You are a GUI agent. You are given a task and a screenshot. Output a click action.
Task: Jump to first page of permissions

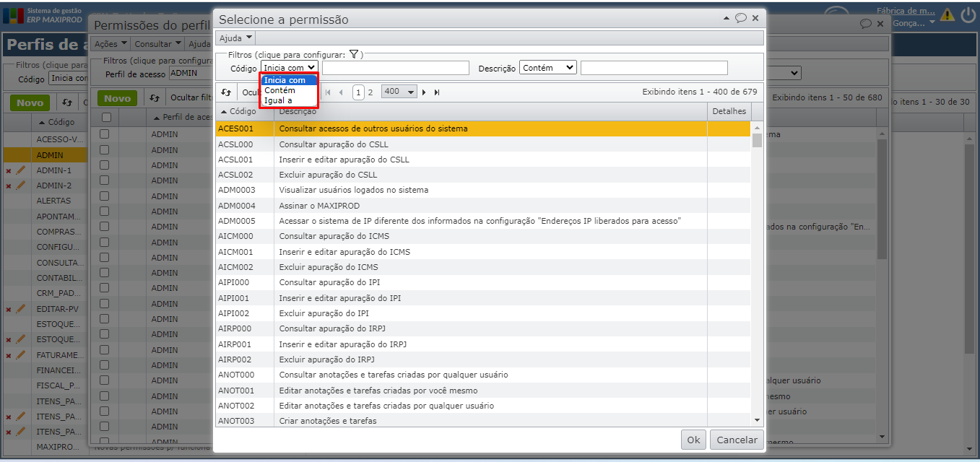328,92
